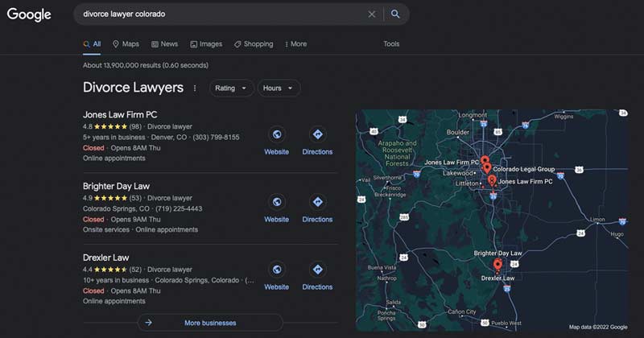Click the Brighter Day Law map pin

pos(497,264)
